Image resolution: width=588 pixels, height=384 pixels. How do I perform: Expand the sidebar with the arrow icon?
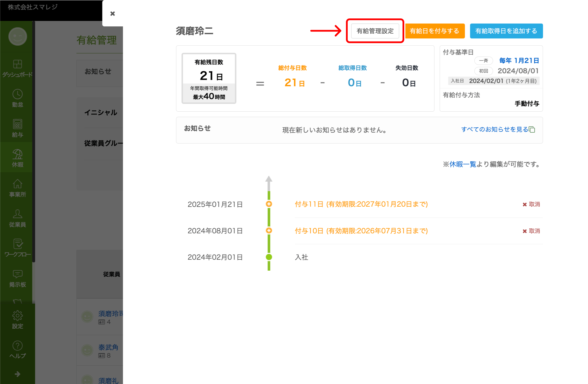click(18, 374)
